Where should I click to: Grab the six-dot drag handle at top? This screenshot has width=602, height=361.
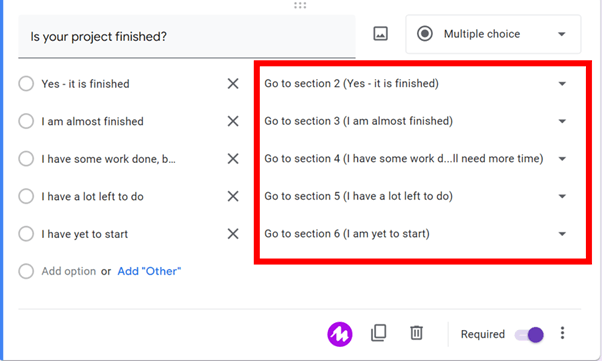click(x=300, y=5)
